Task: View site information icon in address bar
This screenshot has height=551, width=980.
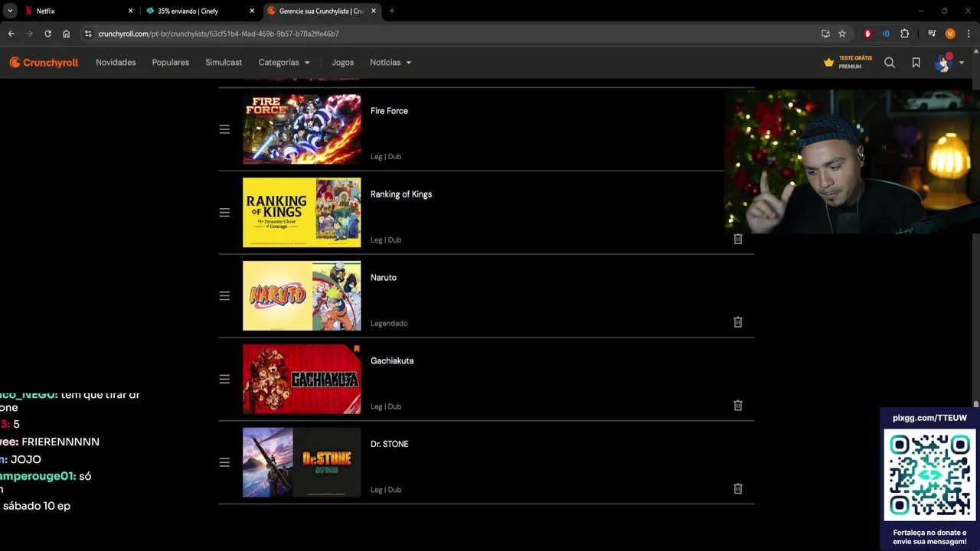Action: [x=89, y=34]
